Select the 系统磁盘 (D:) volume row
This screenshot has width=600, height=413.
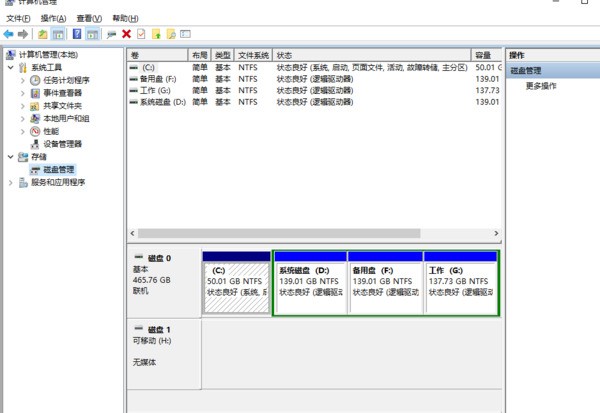tap(315, 102)
